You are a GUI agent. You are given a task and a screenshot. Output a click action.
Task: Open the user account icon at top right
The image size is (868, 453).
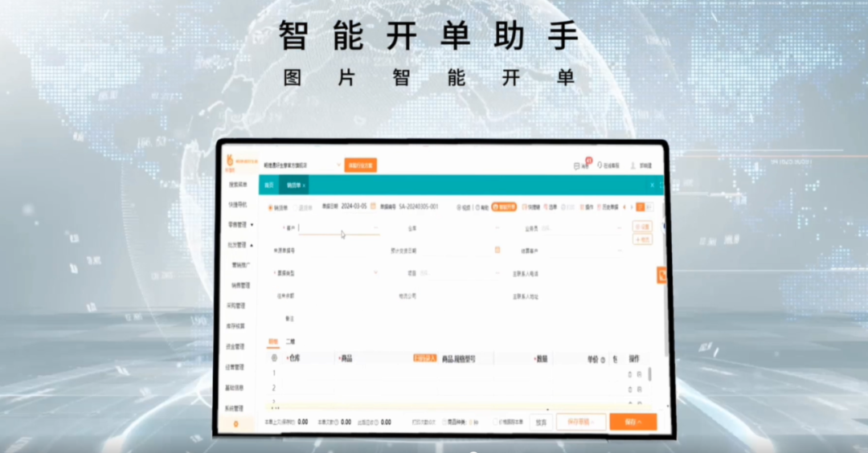(x=633, y=165)
